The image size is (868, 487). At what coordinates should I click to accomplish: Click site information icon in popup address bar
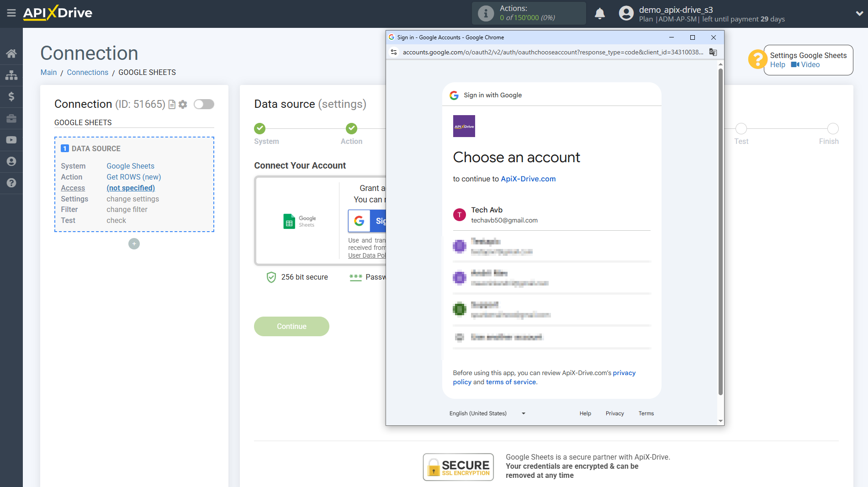tap(394, 52)
